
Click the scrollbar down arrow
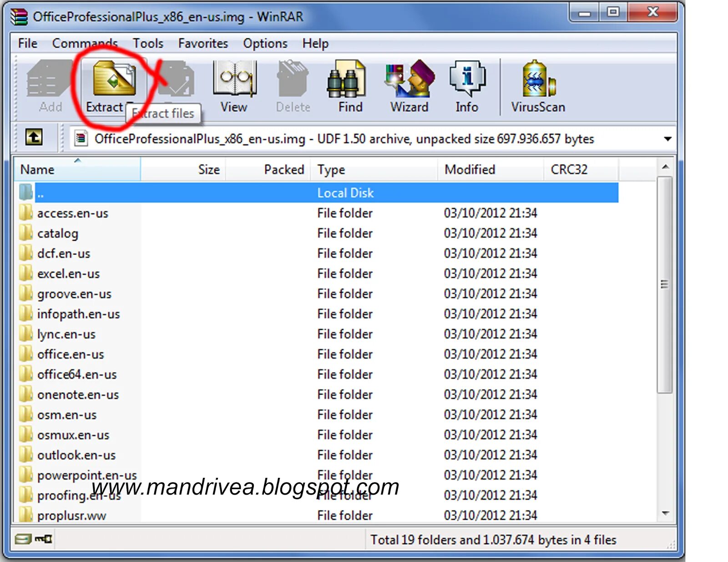665,513
